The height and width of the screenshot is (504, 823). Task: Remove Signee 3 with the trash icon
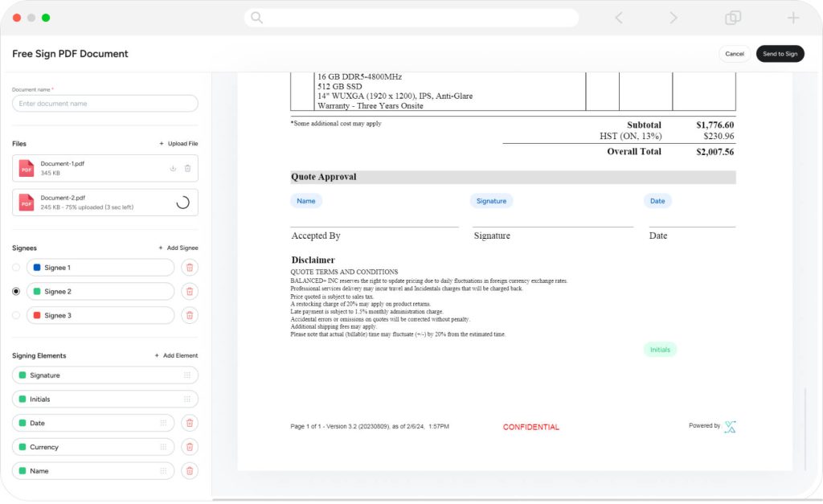point(190,314)
